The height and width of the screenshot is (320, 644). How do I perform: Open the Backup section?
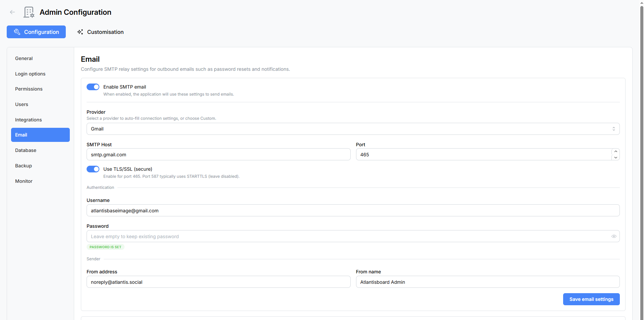tap(40, 166)
